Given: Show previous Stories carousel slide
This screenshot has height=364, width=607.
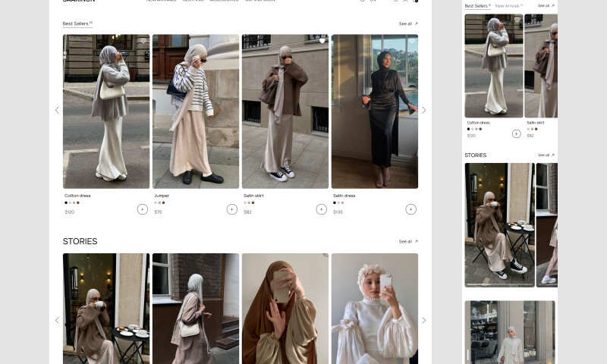Looking at the screenshot, I should (x=58, y=320).
